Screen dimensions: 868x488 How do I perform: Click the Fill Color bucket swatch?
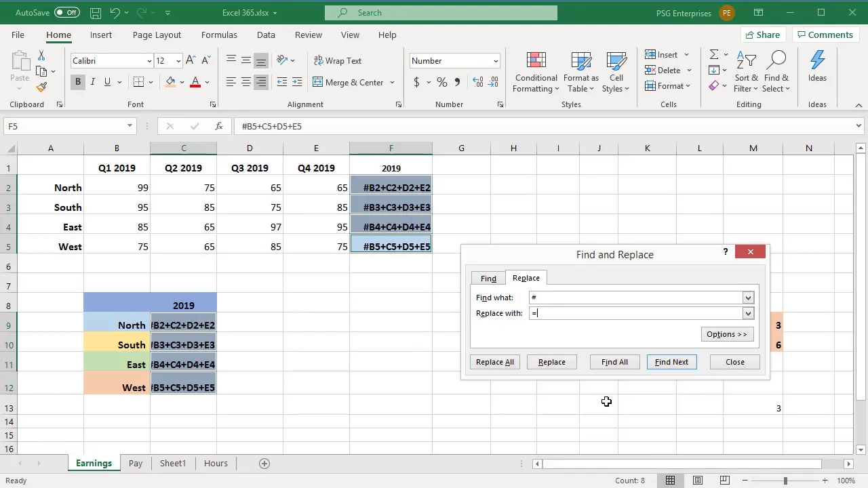[x=171, y=82]
